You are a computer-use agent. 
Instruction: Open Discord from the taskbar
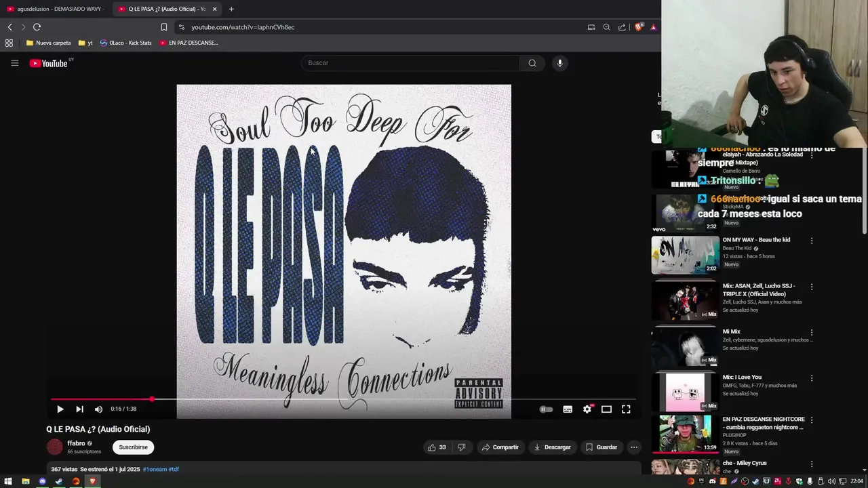pos(42,481)
